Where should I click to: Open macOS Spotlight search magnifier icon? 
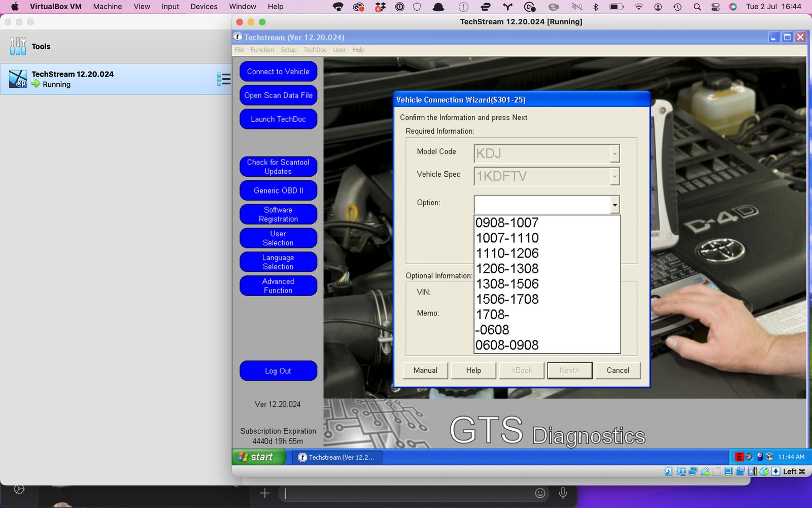point(697,7)
